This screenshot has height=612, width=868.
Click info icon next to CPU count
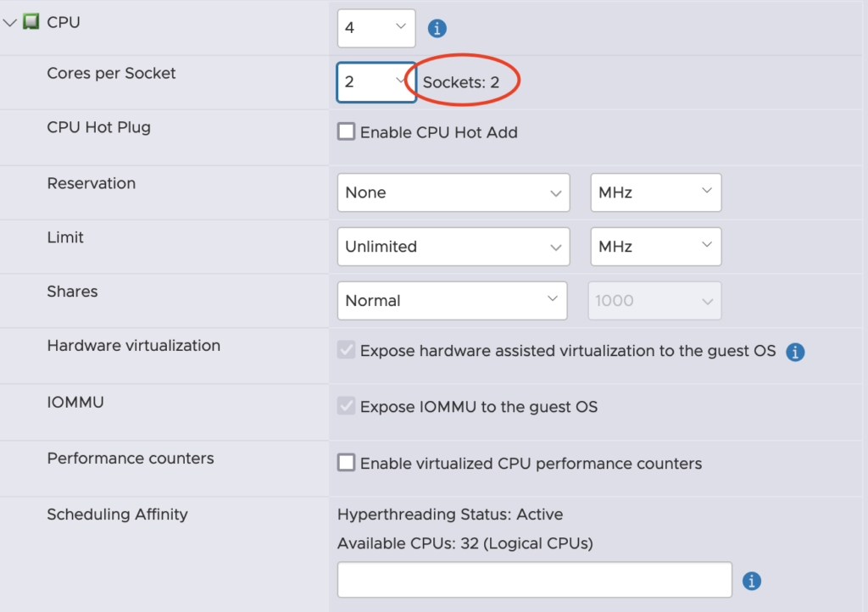click(437, 29)
